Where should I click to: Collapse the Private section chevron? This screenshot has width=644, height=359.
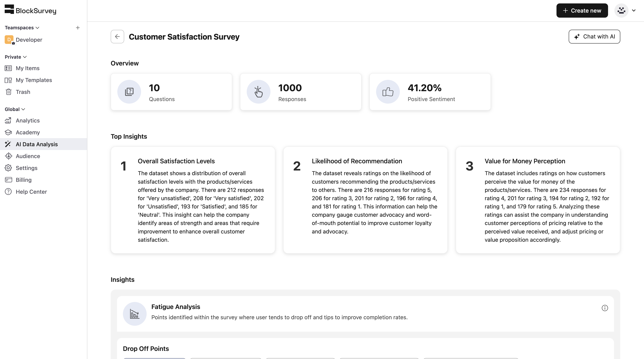click(25, 57)
